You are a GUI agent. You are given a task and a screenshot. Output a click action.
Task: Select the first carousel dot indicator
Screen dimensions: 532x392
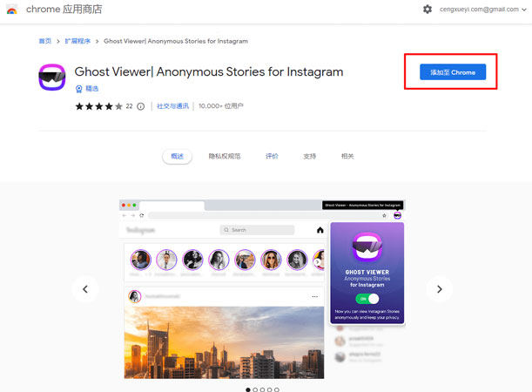click(x=248, y=390)
